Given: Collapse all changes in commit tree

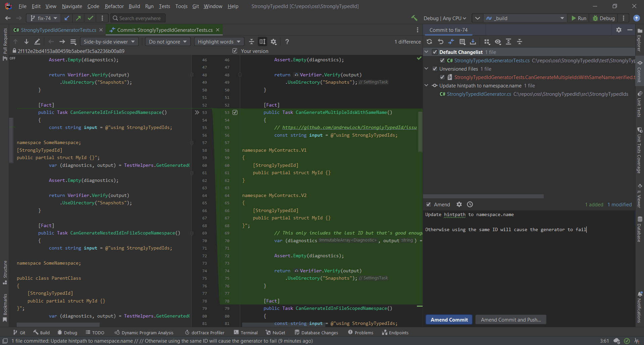Looking at the screenshot, I should 520,42.
